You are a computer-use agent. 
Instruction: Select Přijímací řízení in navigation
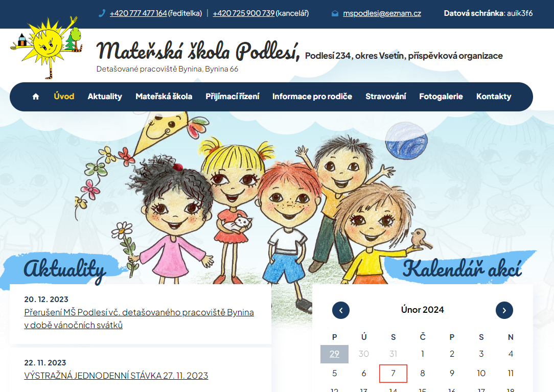[x=232, y=97]
